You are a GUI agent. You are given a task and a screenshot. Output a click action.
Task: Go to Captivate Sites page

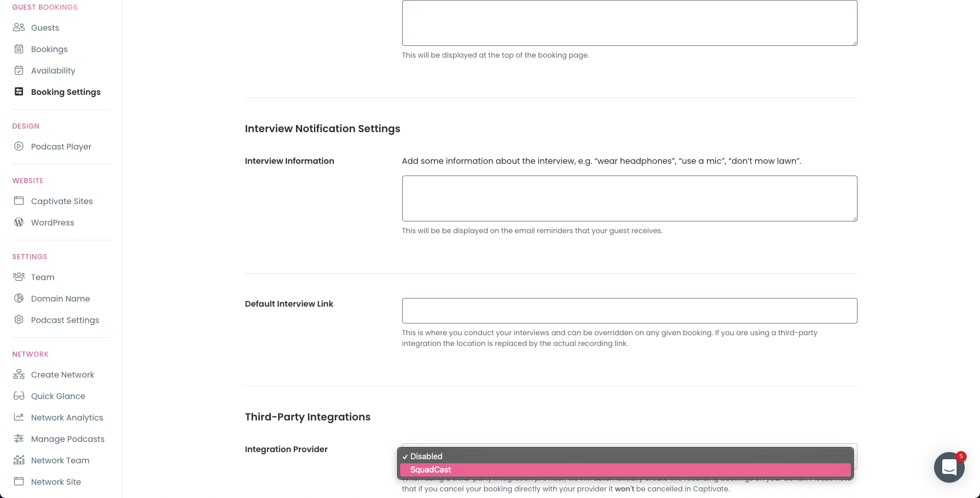62,201
